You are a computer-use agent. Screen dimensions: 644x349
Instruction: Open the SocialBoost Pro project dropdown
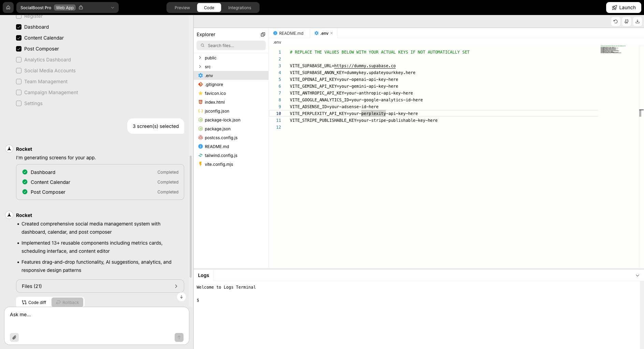[112, 7]
